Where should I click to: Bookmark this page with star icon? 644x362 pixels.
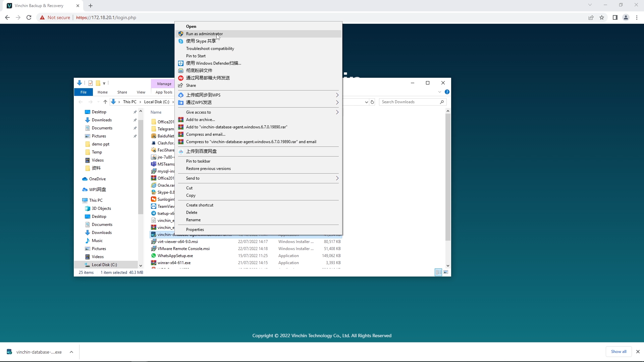(x=602, y=17)
